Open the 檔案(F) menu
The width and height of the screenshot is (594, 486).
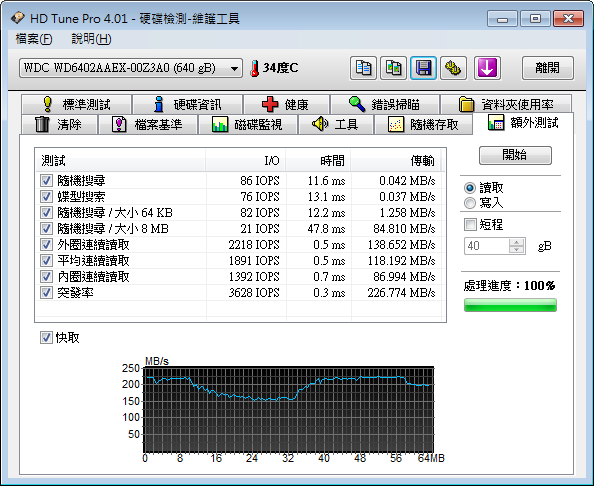click(34, 39)
